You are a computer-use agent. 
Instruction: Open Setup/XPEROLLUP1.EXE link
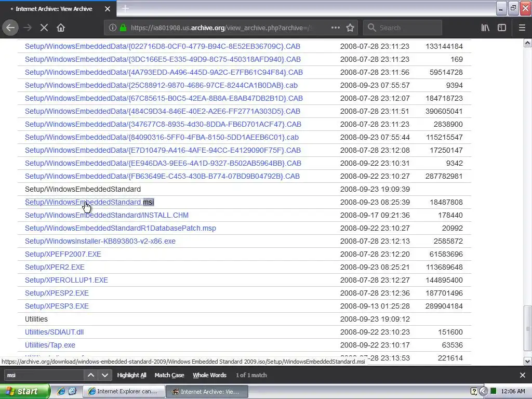click(x=66, y=280)
